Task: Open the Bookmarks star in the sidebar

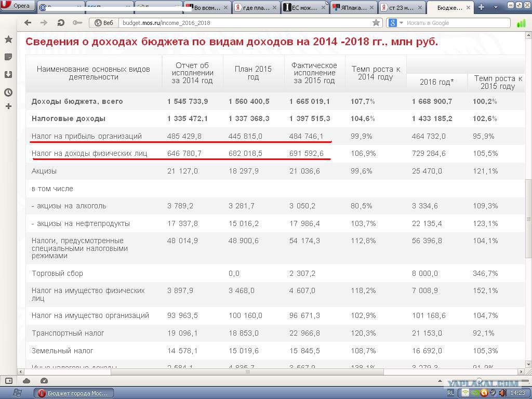Action: click(x=8, y=39)
